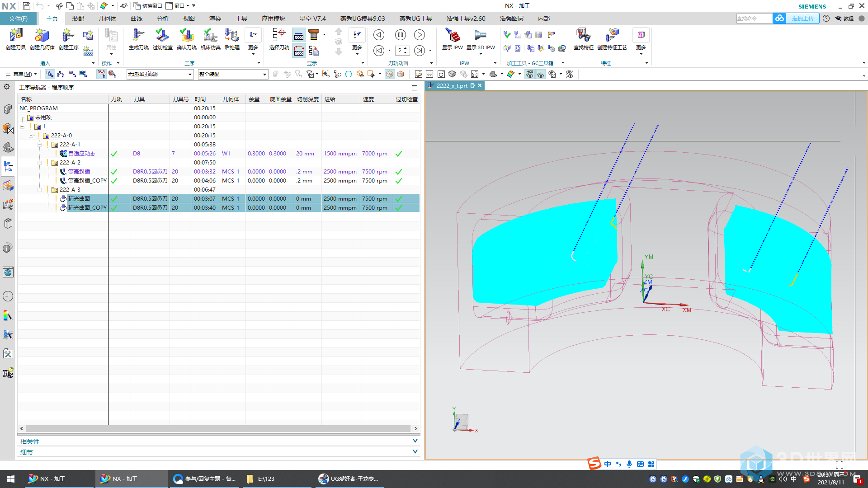Switch to the 几何体 ribbon tab

(x=107, y=19)
